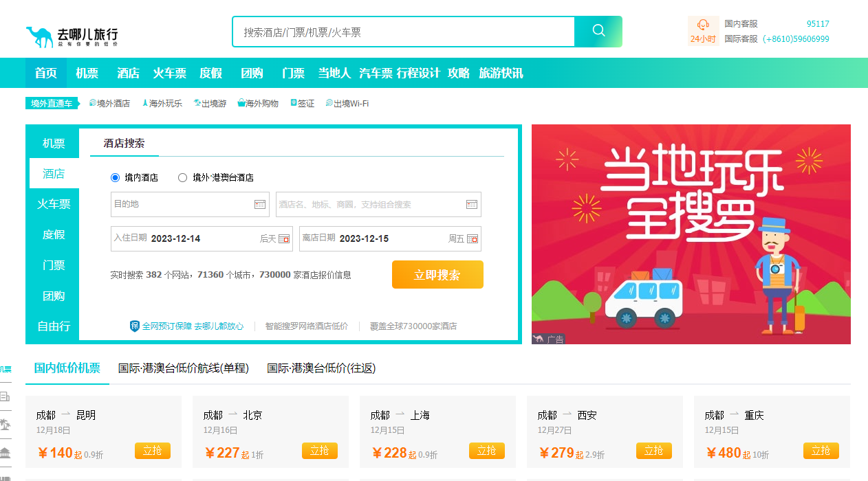Viewport: 868px width, 481px height.
Task: Click the orange 立即搜索 button
Action: (x=437, y=275)
